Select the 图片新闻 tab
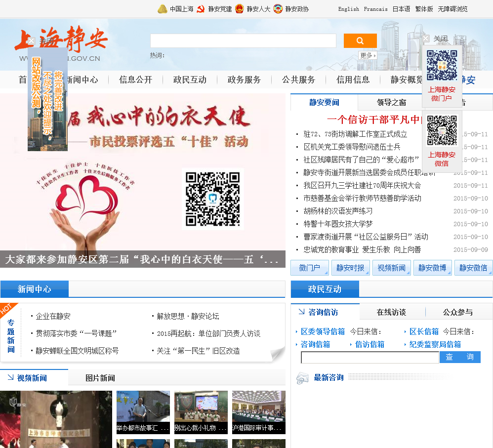The width and height of the screenshot is (493, 448). click(x=100, y=378)
